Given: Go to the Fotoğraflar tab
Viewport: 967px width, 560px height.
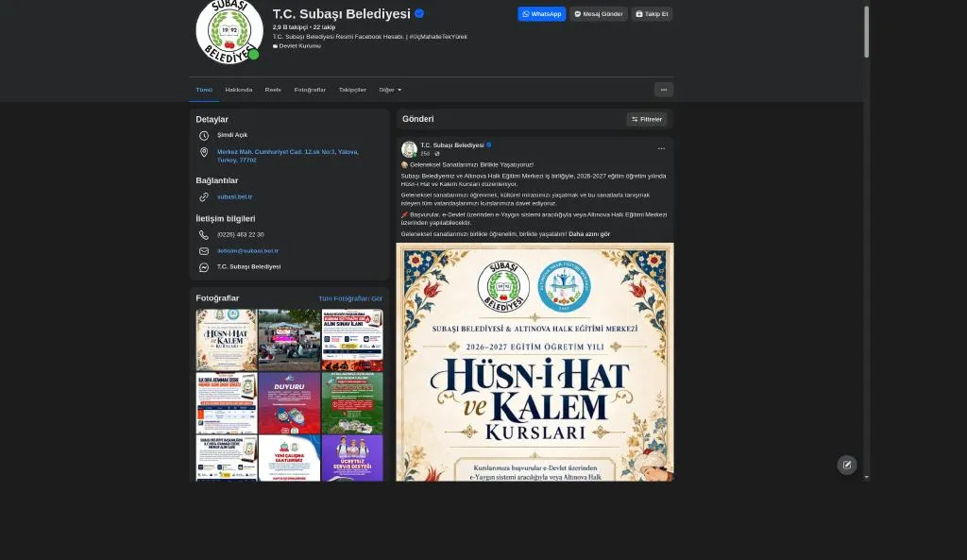Looking at the screenshot, I should pyautogui.click(x=310, y=90).
